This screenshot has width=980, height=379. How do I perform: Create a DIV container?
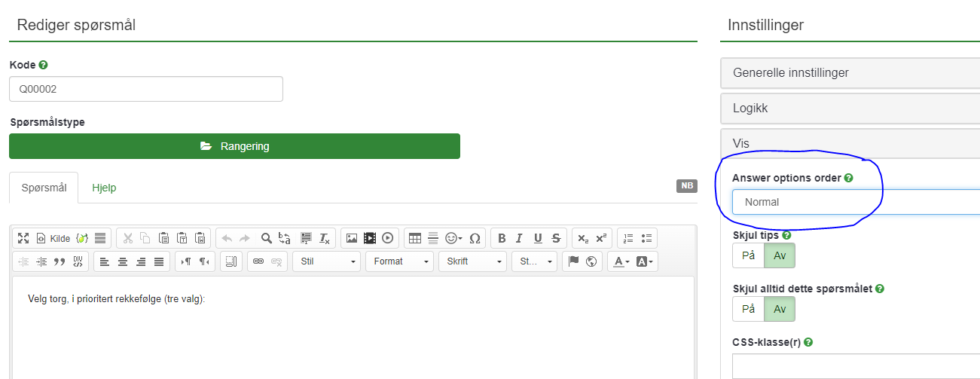point(78,261)
